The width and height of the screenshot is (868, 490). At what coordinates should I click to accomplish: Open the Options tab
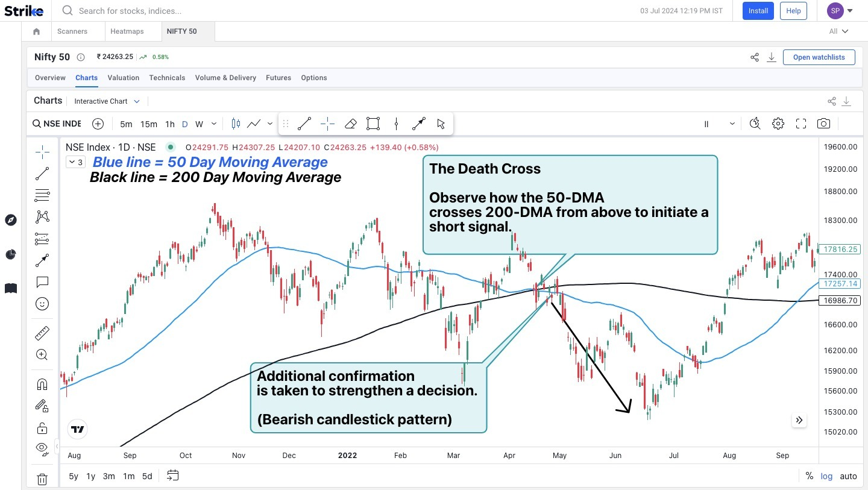click(x=314, y=78)
